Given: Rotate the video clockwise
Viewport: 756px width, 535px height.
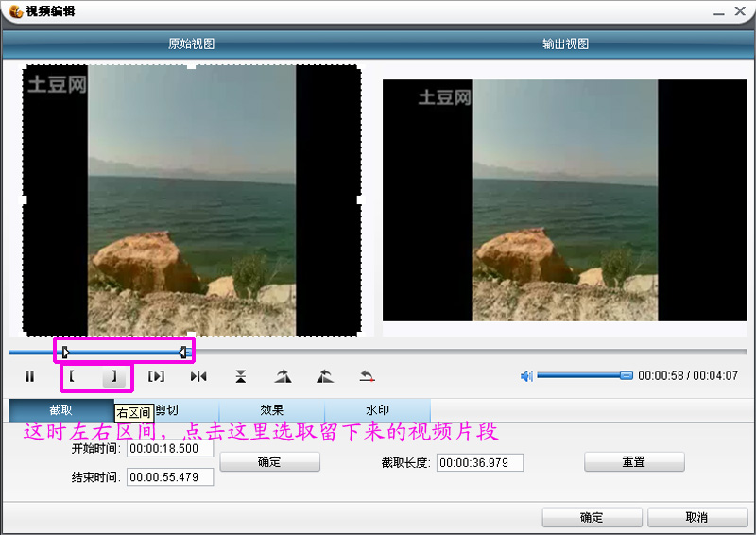Looking at the screenshot, I should (283, 376).
